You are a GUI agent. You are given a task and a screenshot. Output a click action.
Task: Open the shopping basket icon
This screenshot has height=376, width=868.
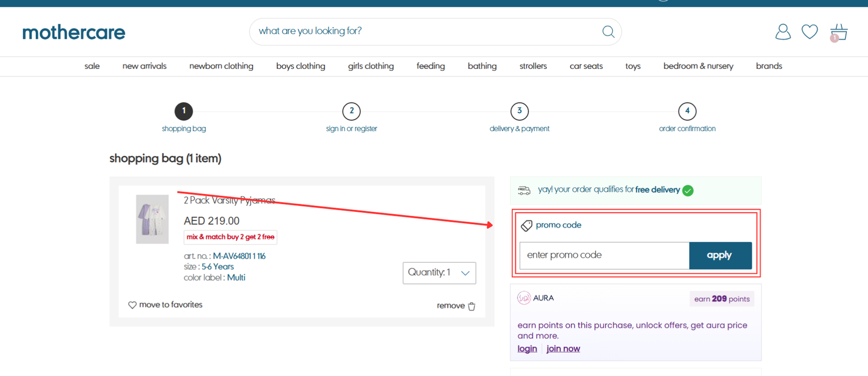click(839, 33)
